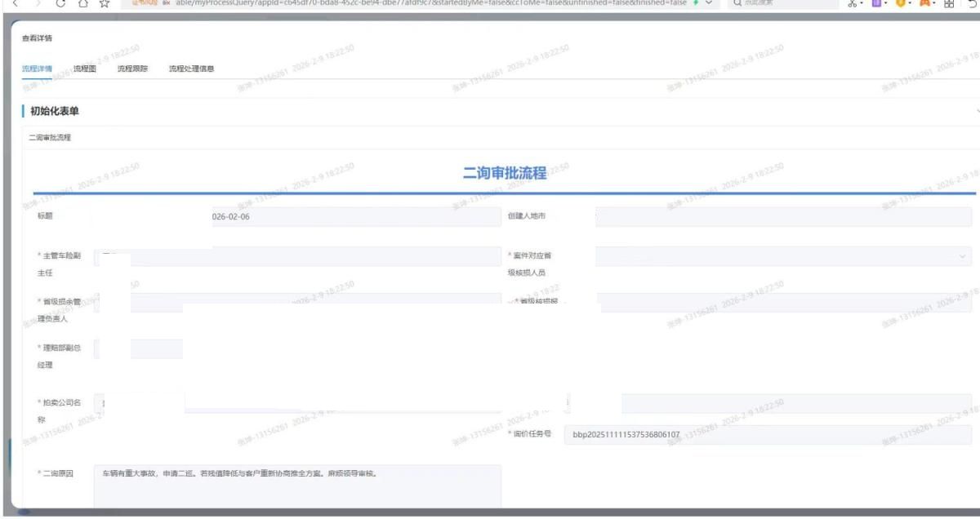Click the 询价任务号 input field
The image size is (980, 519).
[x=766, y=435]
